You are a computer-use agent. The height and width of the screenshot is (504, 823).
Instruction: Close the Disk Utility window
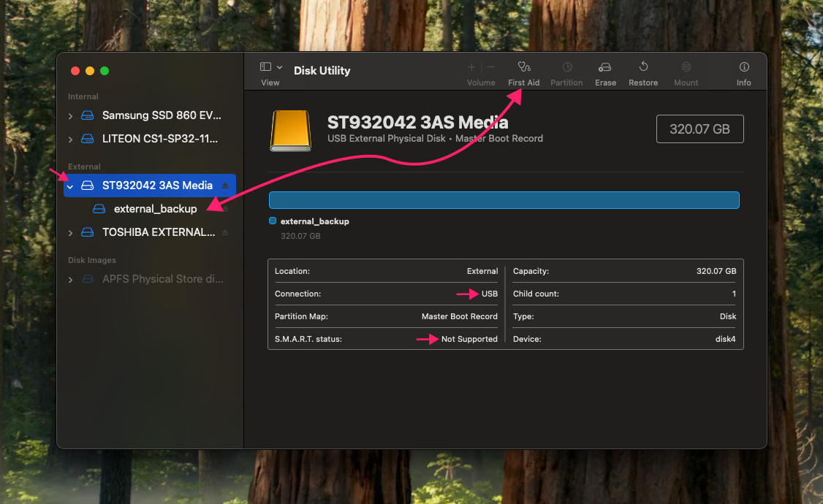click(75, 71)
